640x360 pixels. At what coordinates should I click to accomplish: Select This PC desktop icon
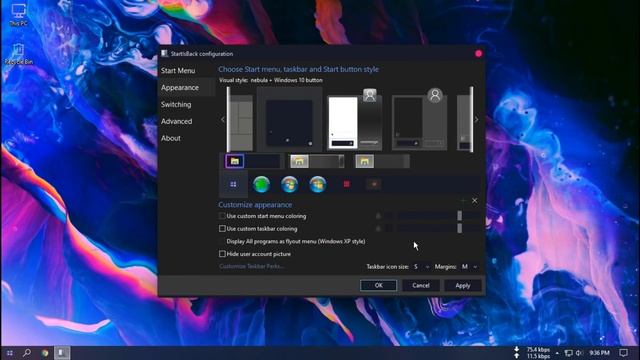click(x=18, y=15)
